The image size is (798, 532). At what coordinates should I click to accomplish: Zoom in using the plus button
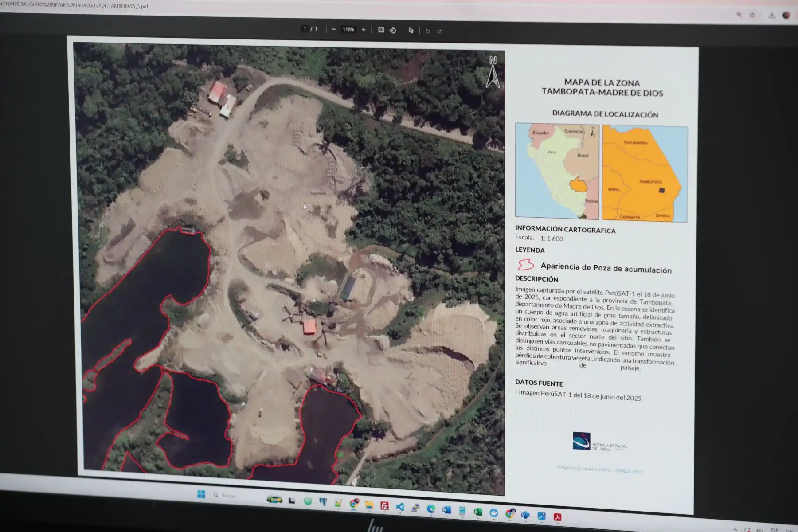point(364,30)
